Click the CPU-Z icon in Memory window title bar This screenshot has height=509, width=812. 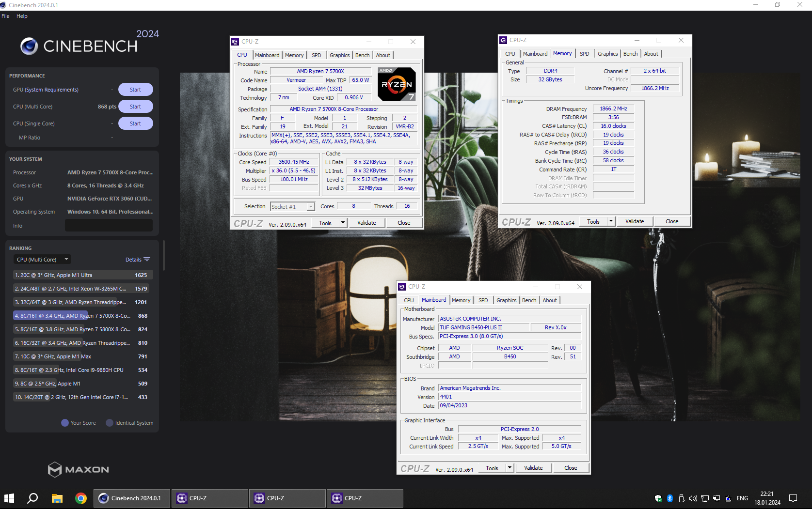click(503, 40)
